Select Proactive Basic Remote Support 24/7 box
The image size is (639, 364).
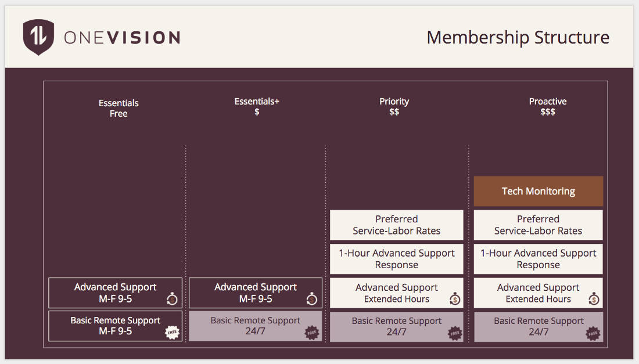click(539, 326)
